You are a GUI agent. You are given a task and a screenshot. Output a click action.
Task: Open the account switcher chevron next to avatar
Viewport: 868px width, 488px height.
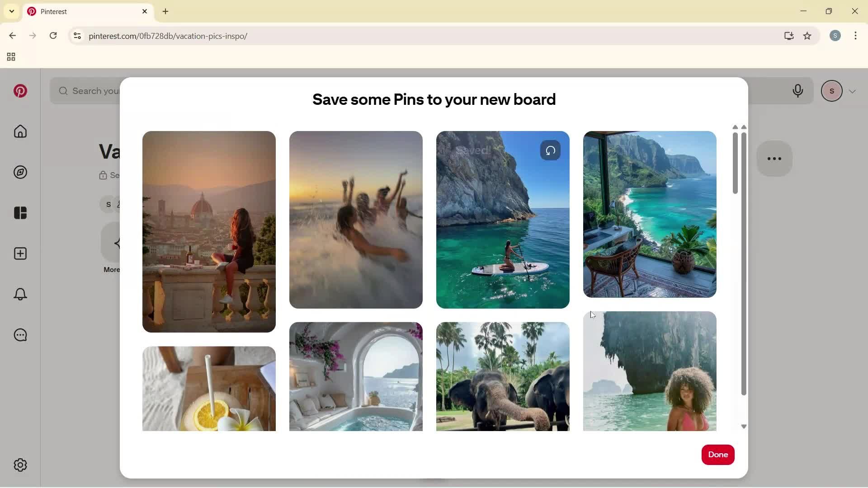tap(853, 91)
